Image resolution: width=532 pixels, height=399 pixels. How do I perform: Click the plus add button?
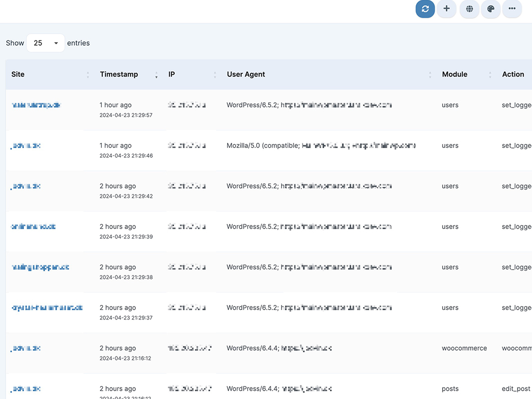[446, 9]
